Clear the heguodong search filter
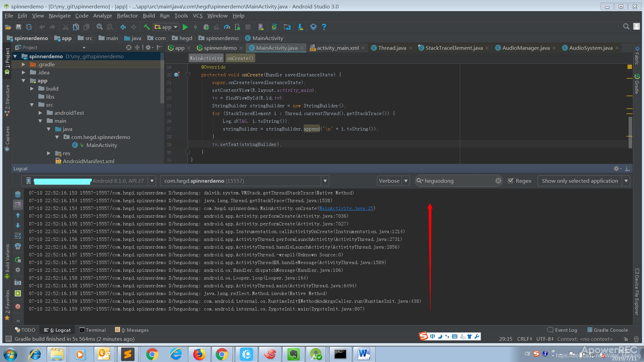 498,181
